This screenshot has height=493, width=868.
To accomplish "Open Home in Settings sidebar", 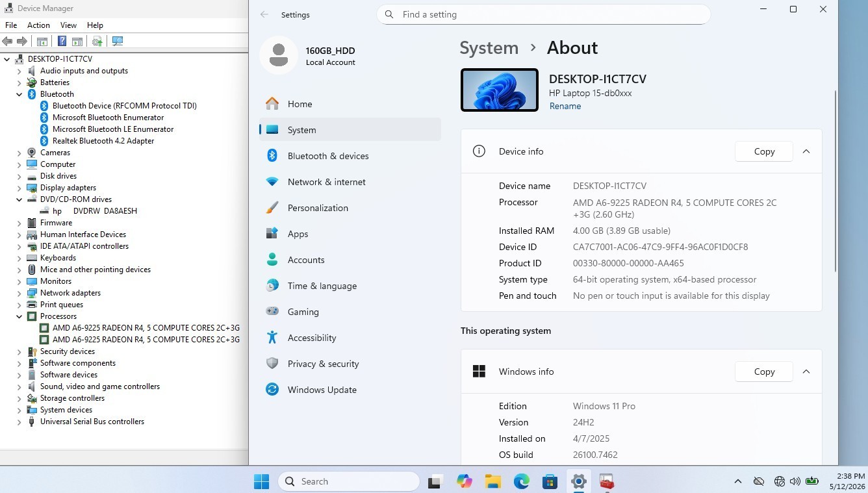I will tap(350, 104).
